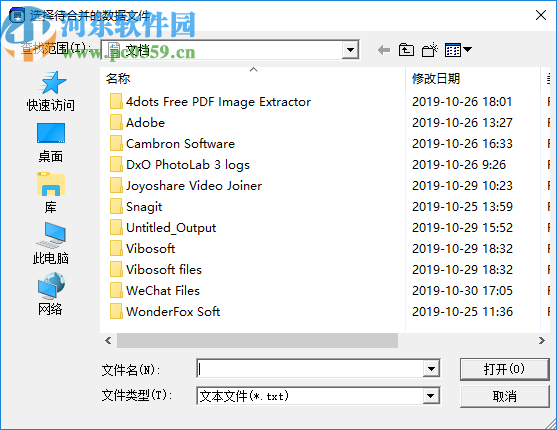Image resolution: width=557 pixels, height=430 pixels.
Task: Click the scroll left arrow
Action: click(x=108, y=340)
